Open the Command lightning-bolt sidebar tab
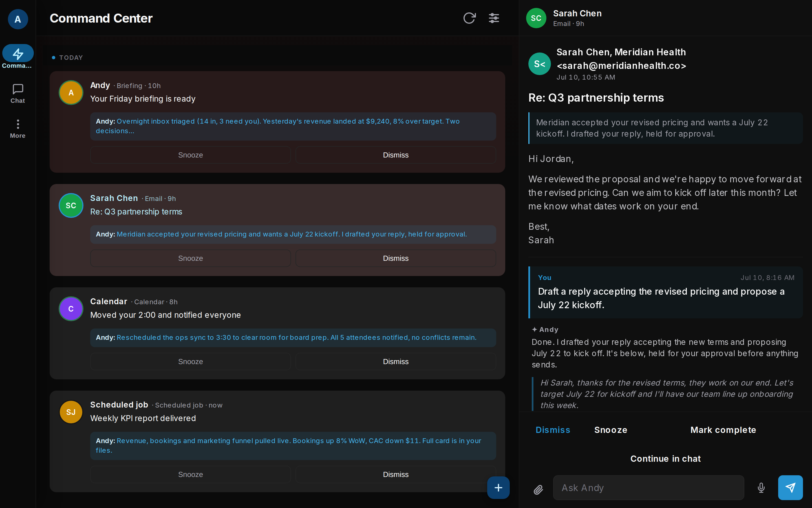Image resolution: width=812 pixels, height=508 pixels. click(18, 56)
